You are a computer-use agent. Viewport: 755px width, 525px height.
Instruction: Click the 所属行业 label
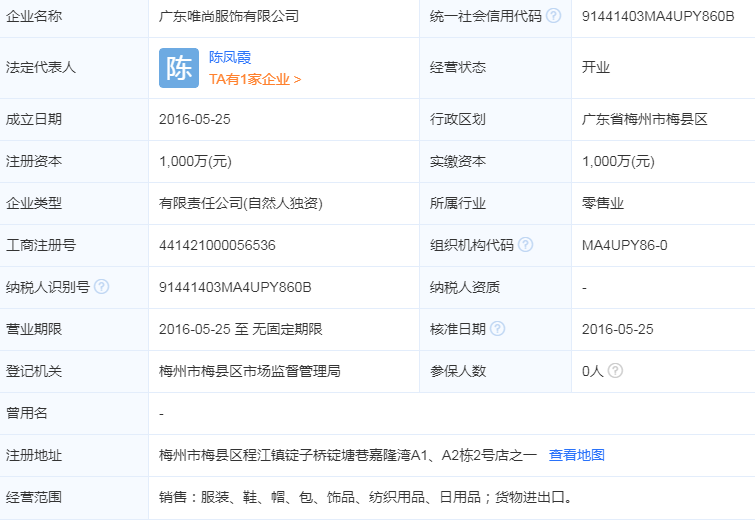click(457, 203)
